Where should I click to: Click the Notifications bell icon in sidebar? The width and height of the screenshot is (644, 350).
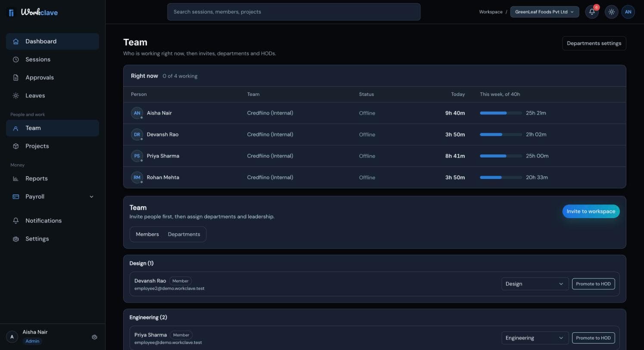pyautogui.click(x=16, y=221)
